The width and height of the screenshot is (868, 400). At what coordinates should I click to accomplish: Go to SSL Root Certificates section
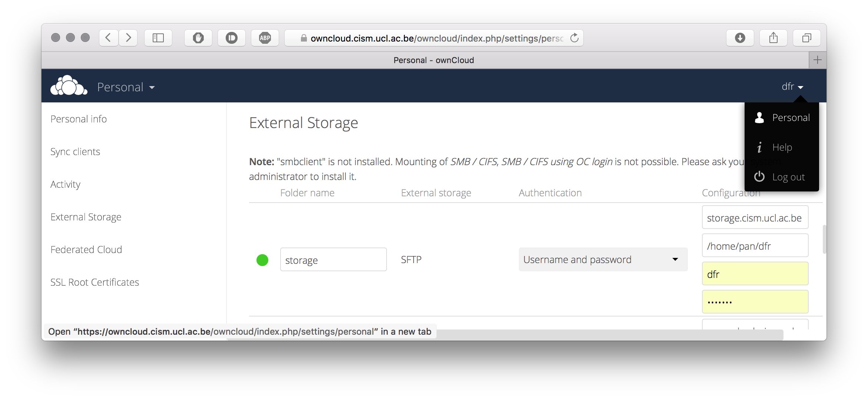point(95,282)
